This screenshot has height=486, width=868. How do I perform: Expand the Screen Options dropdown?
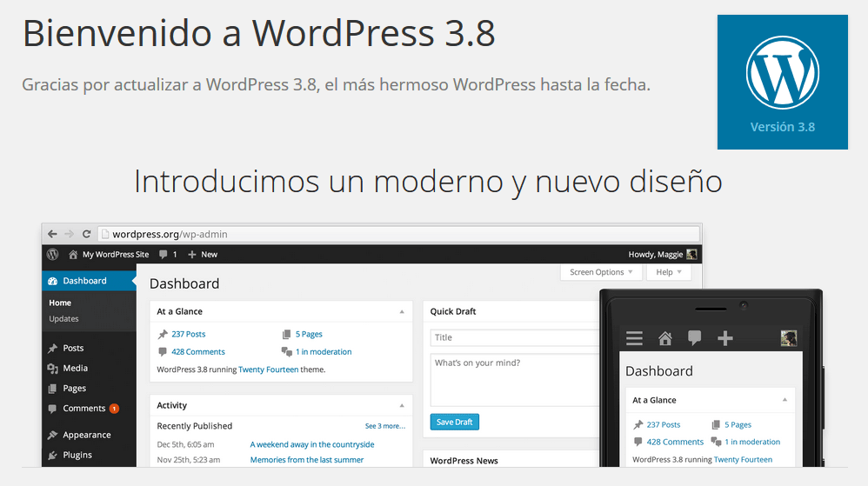click(x=601, y=272)
